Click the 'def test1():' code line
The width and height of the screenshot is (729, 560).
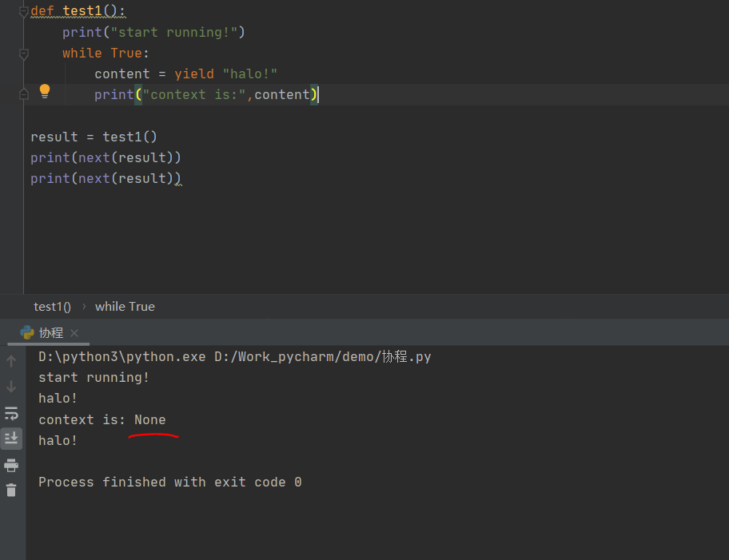point(78,10)
